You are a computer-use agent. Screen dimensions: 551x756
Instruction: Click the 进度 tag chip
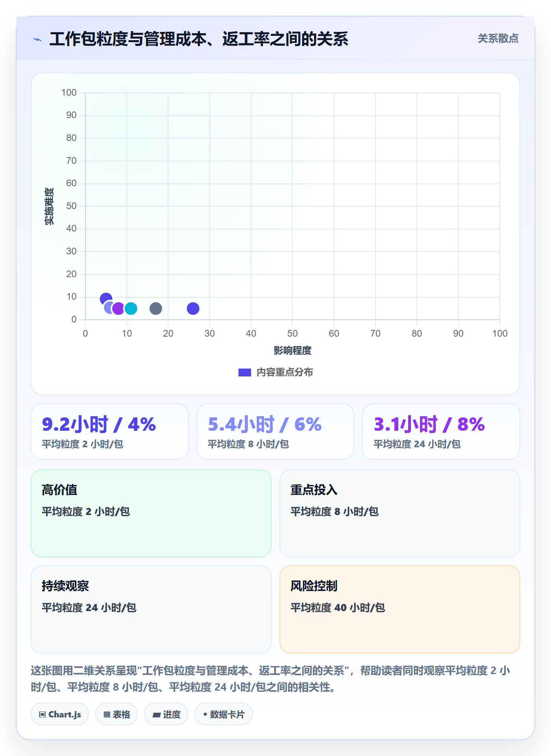[x=166, y=714]
